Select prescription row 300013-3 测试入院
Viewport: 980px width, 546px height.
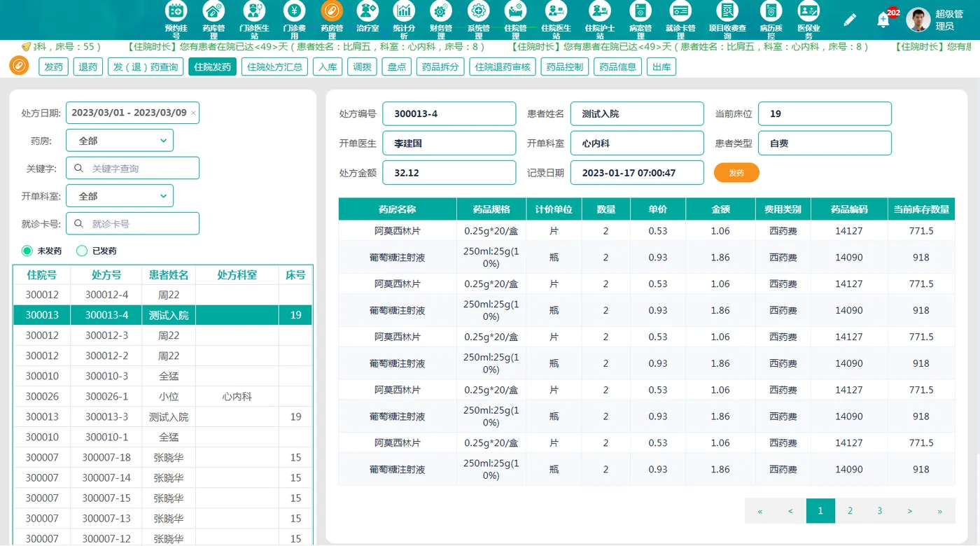[162, 416]
